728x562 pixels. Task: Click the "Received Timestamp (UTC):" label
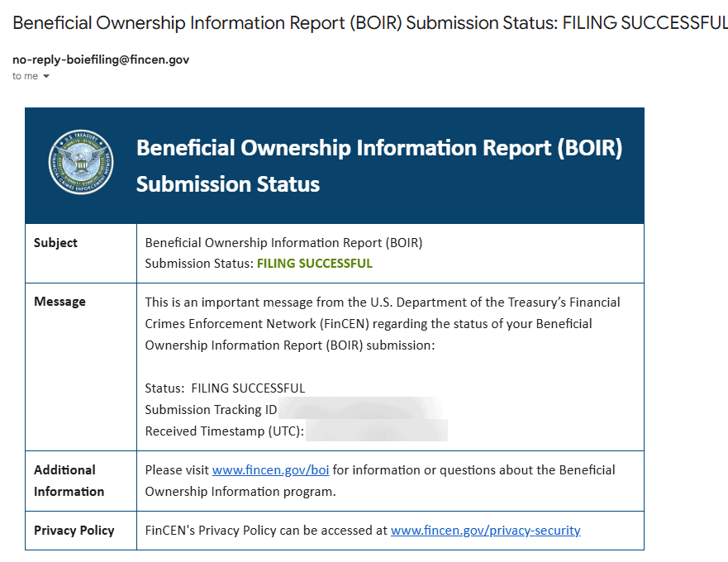225,431
